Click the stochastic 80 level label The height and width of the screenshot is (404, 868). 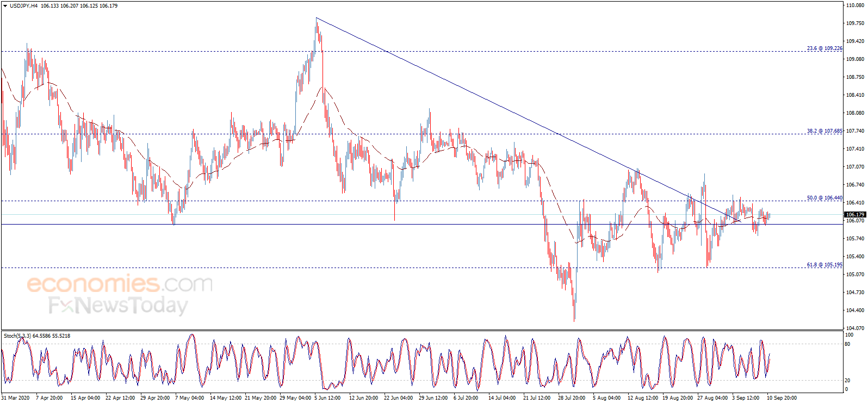[848, 344]
